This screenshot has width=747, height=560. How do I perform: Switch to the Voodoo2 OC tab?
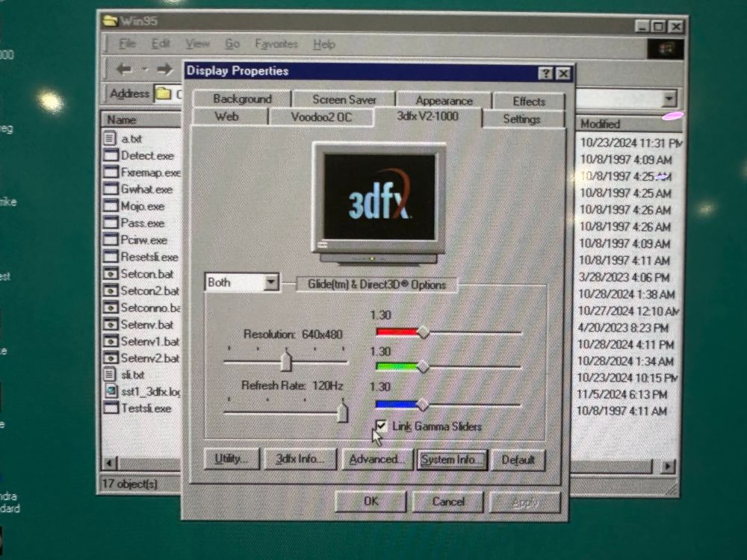coord(321,117)
